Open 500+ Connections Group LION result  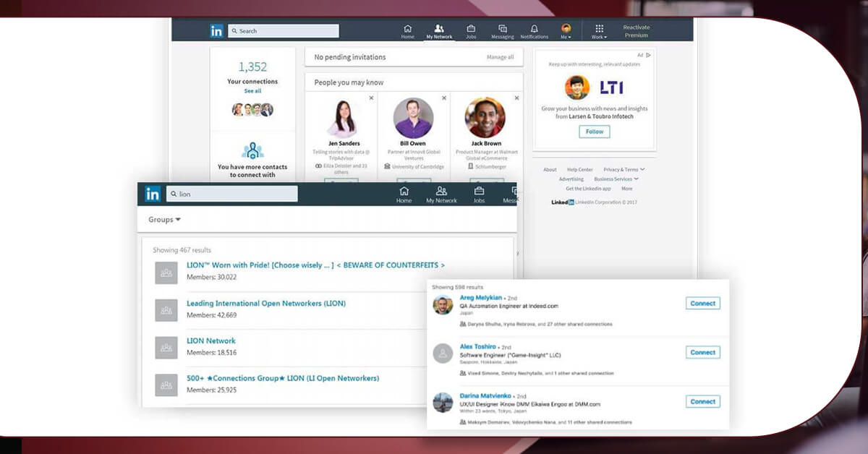pos(283,379)
